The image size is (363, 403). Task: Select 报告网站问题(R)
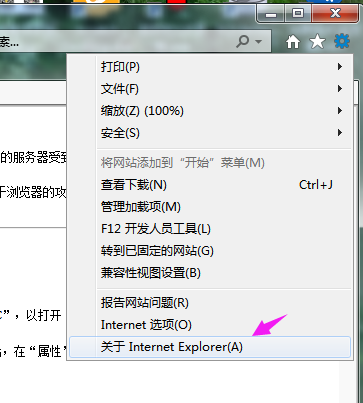pyautogui.click(x=210, y=303)
